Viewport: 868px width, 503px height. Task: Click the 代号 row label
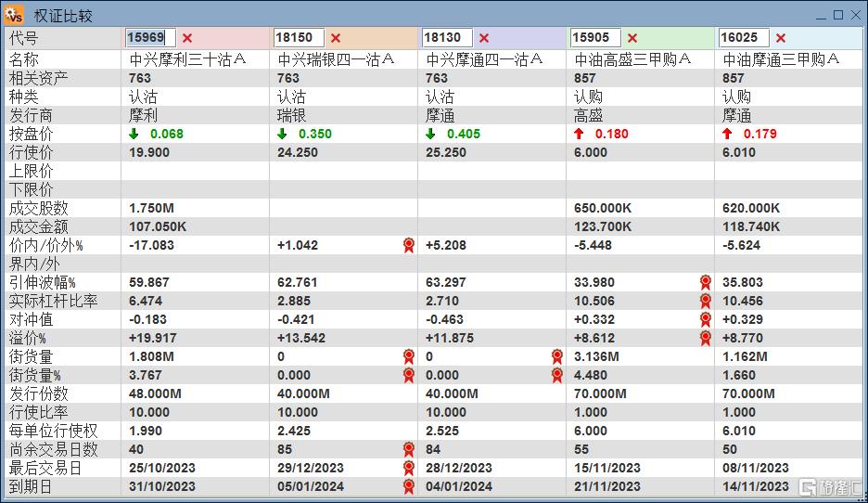click(23, 38)
